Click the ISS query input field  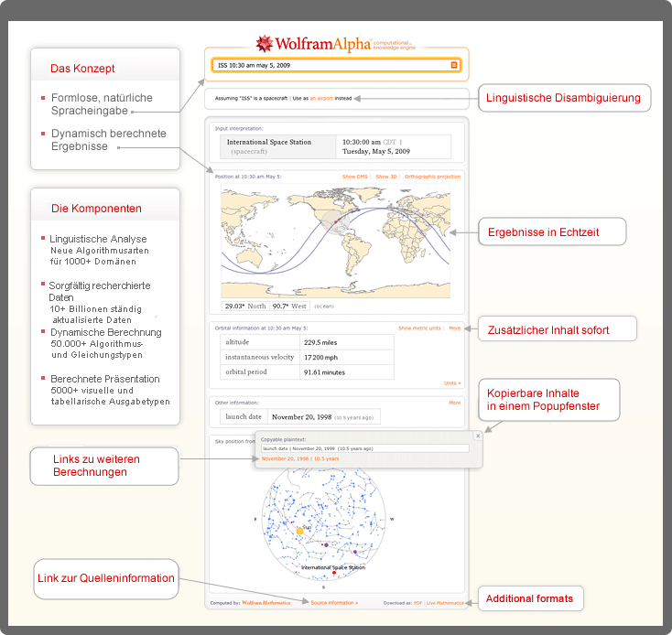336,65
